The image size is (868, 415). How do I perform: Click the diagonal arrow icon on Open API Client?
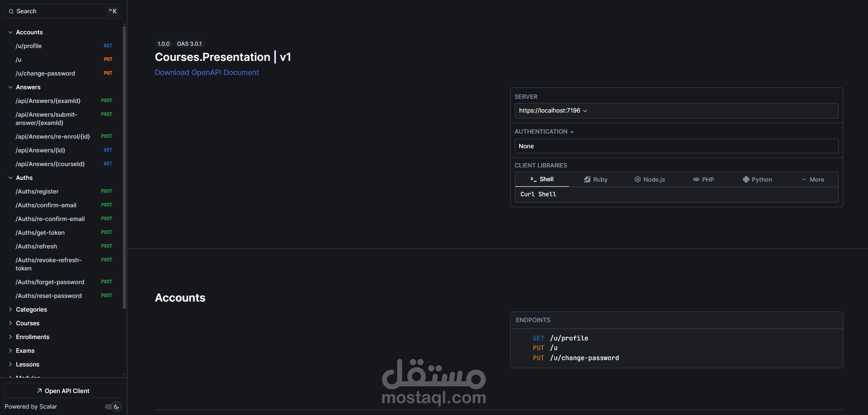click(x=39, y=390)
